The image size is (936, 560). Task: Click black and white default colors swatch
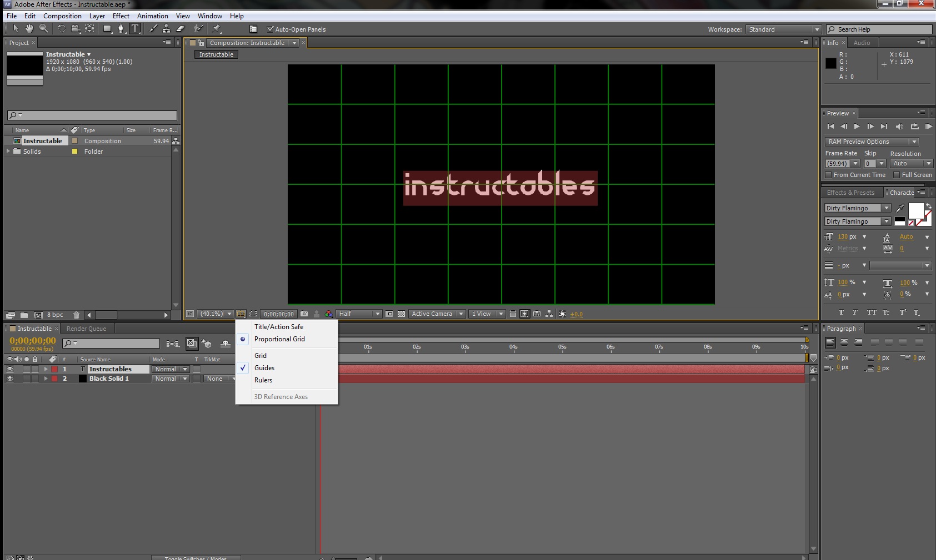(899, 220)
